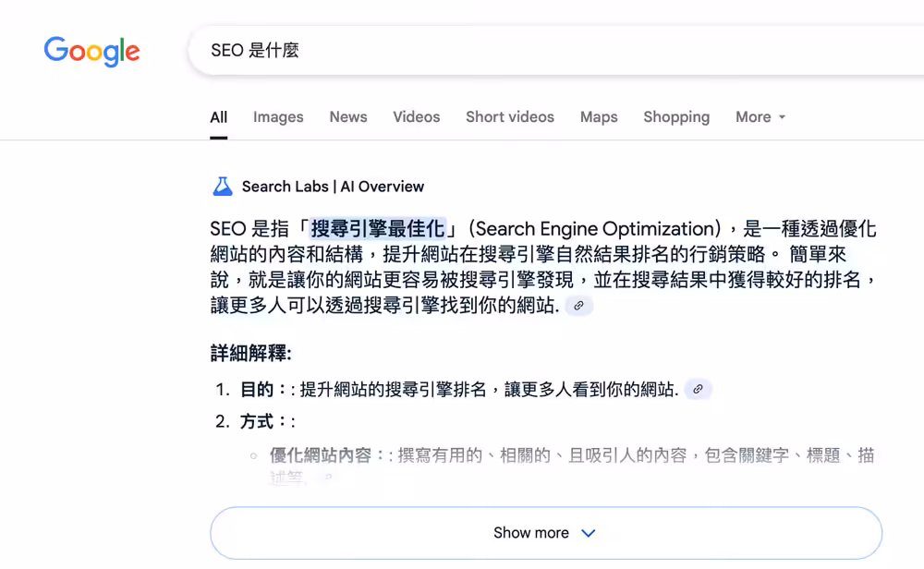Expand the More dropdown menu
This screenshot has height=569, width=924.
pyautogui.click(x=760, y=117)
